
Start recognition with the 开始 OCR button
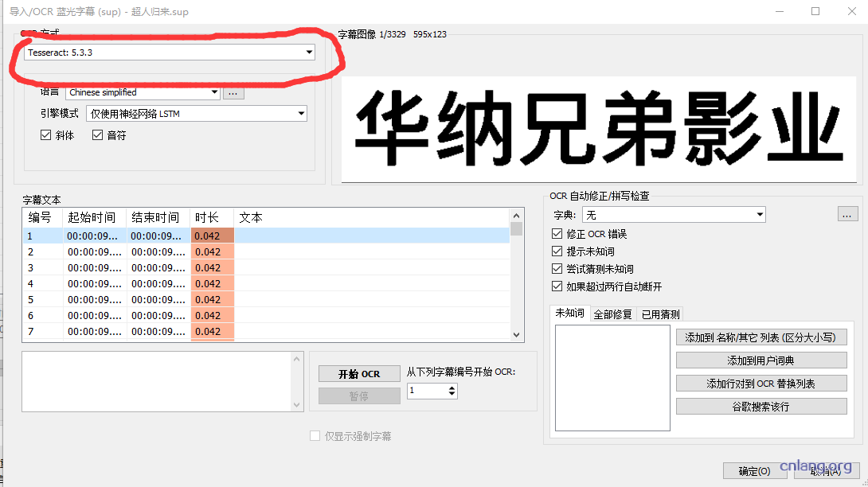click(359, 374)
